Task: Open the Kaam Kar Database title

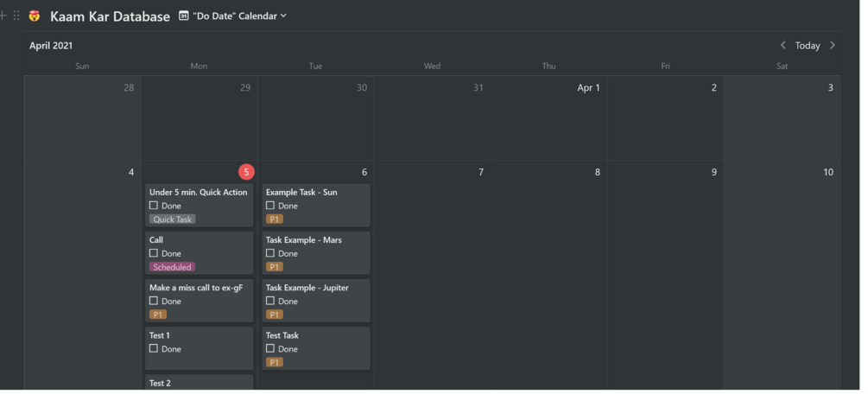Action: click(110, 16)
